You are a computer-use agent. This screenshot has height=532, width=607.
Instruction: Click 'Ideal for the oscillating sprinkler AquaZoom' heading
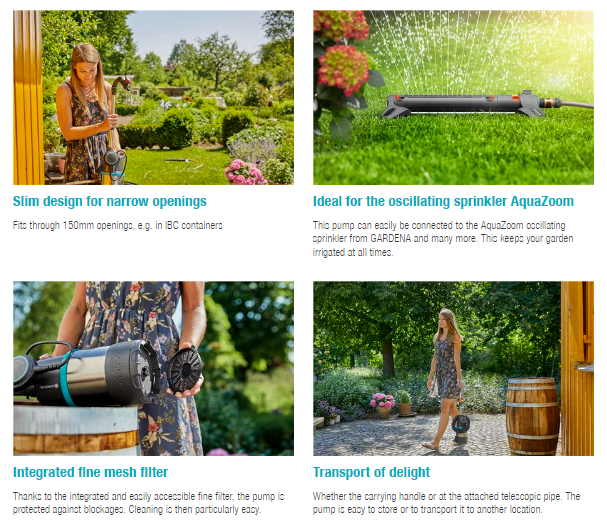point(443,202)
